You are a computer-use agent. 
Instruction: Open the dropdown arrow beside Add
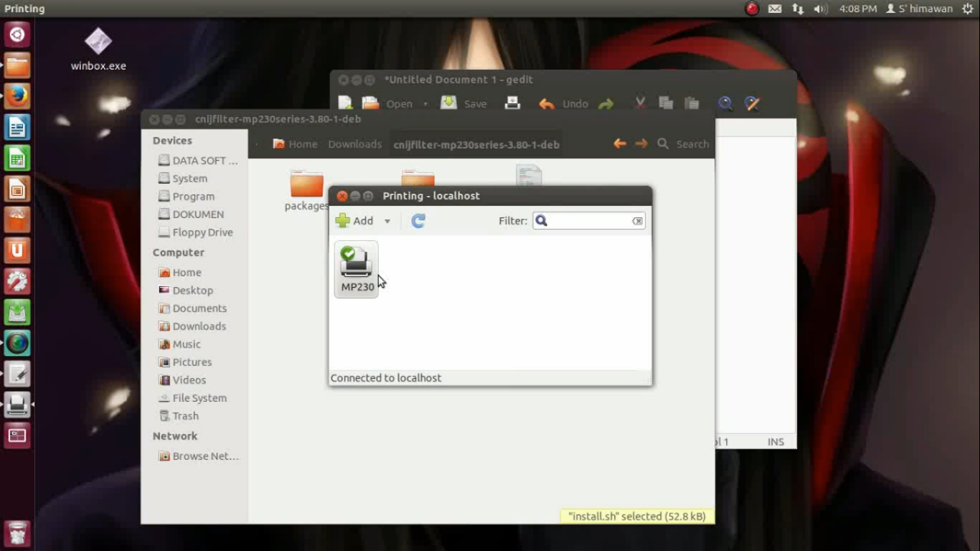click(x=387, y=221)
